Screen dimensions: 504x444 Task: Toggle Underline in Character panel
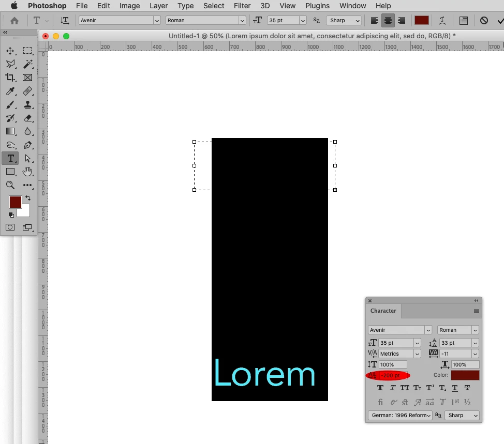[455, 388]
